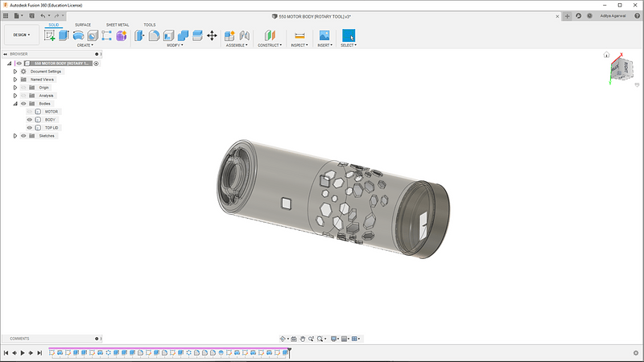Toggle visibility of Analysis folder
Image resolution: width=644 pixels, height=362 pixels.
(x=23, y=96)
